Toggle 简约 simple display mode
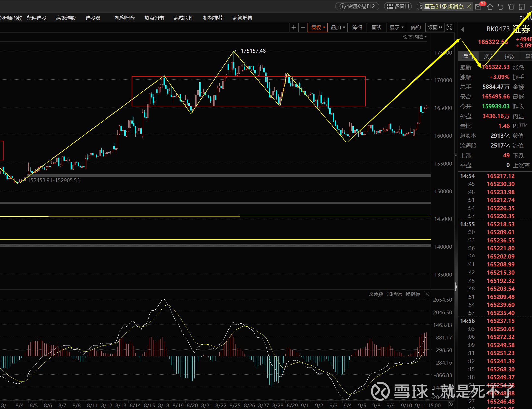Viewport: 532px width, 409px height. coord(416,27)
